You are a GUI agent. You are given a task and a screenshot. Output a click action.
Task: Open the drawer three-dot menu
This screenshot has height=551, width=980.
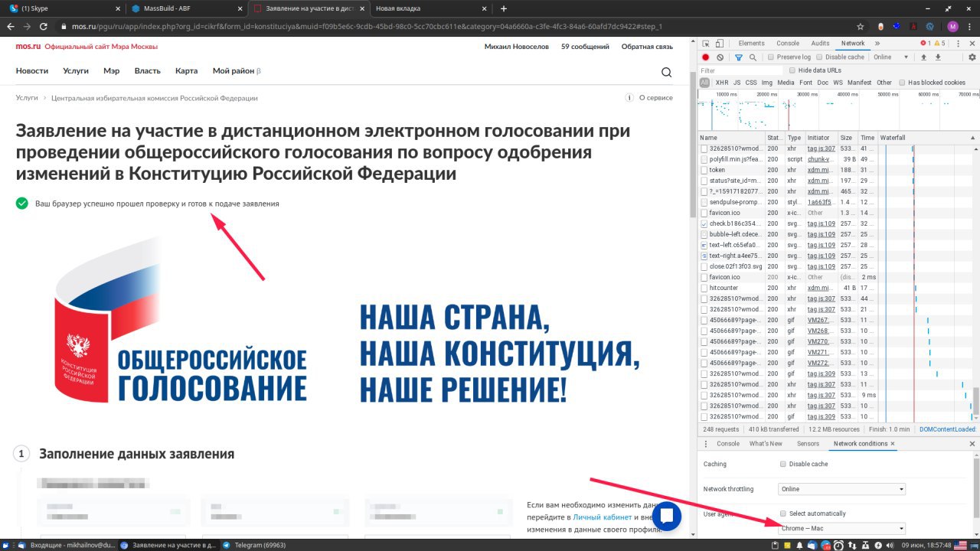707,444
